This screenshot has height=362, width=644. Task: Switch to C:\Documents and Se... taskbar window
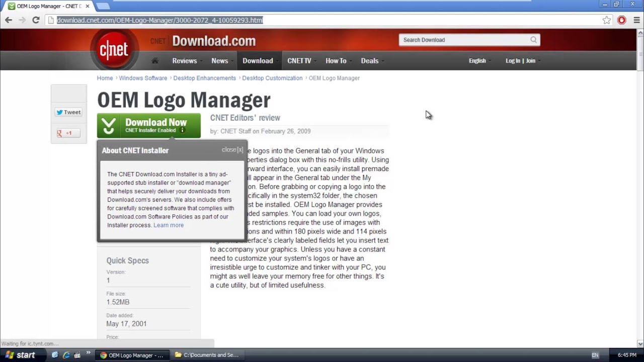(207, 355)
